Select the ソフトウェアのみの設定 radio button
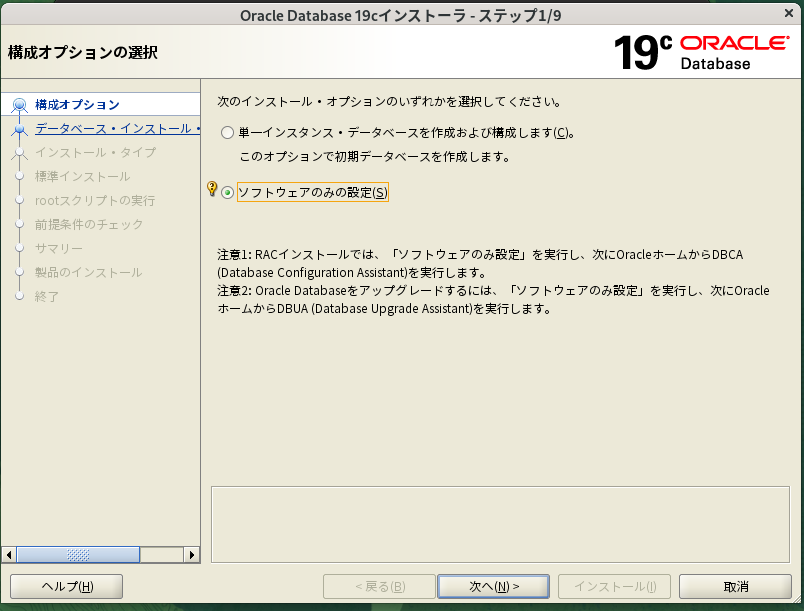The image size is (804, 611). click(x=227, y=193)
